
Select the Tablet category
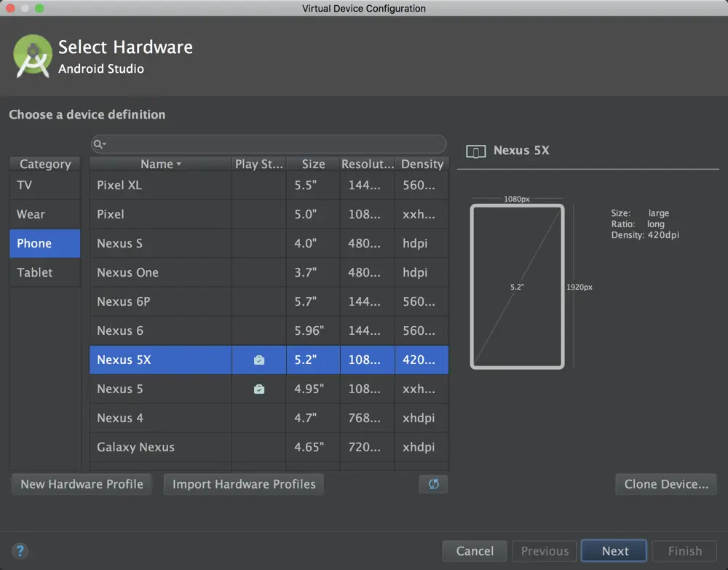[45, 272]
